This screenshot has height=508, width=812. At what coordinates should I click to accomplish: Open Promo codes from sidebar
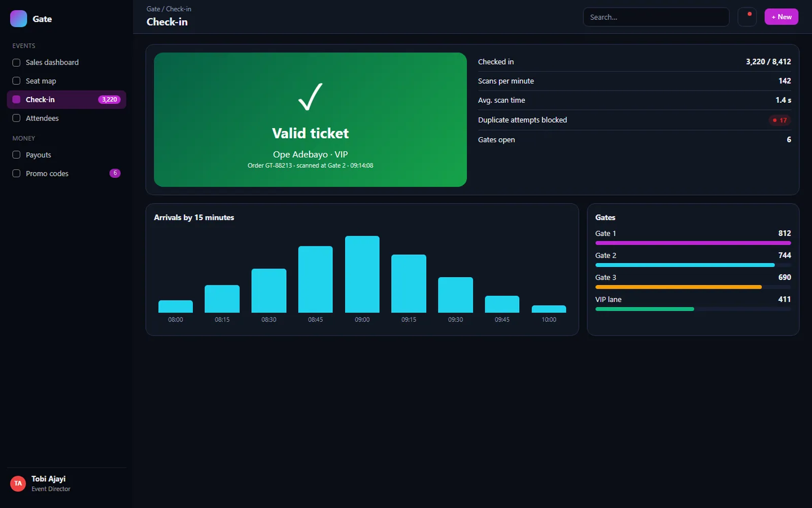point(66,173)
